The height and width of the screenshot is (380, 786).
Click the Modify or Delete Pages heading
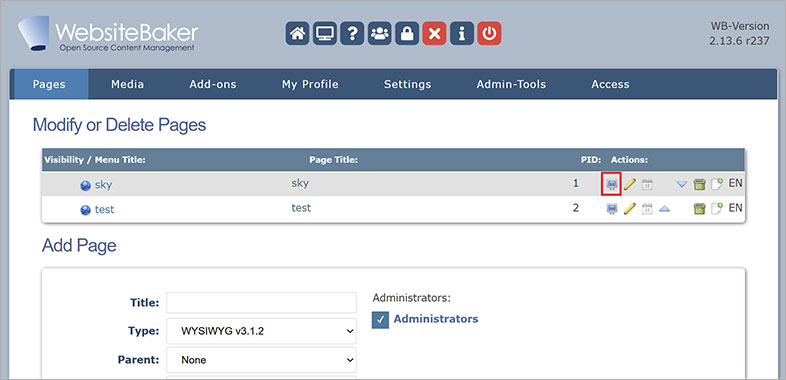(119, 125)
